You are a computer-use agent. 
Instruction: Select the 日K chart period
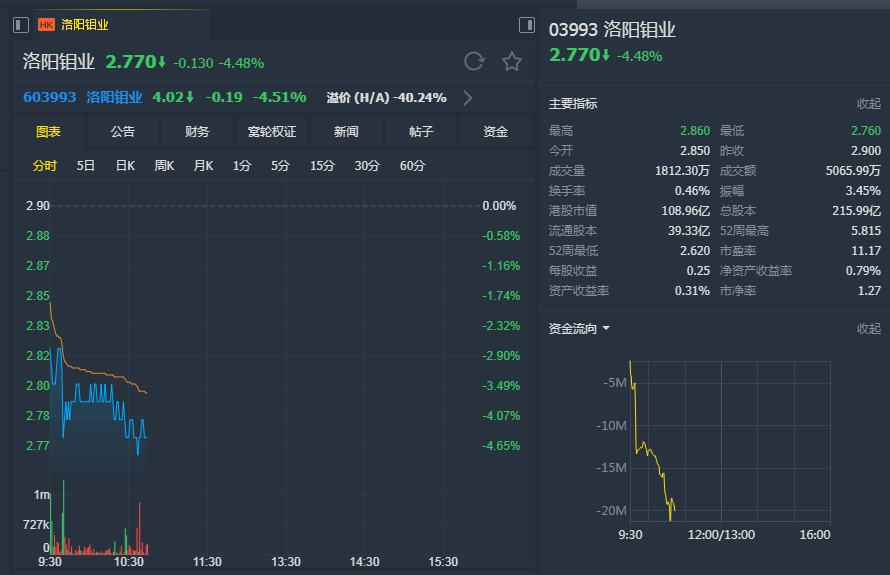pyautogui.click(x=125, y=166)
